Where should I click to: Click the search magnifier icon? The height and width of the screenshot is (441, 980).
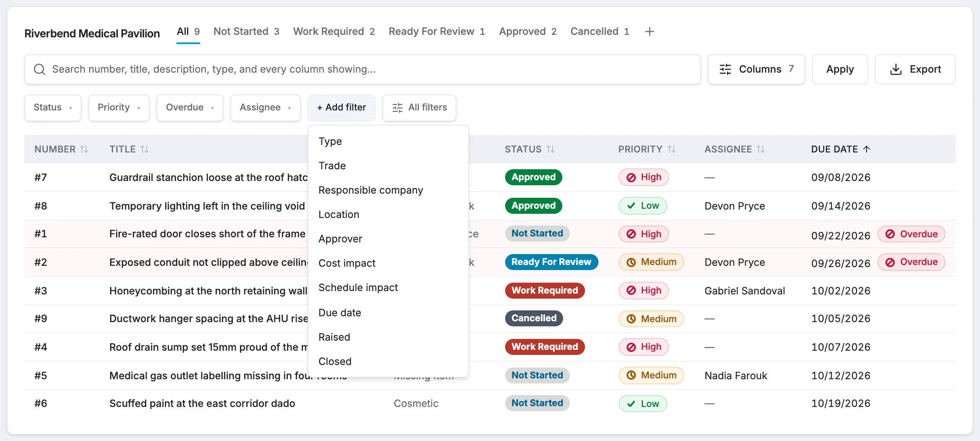(x=40, y=69)
